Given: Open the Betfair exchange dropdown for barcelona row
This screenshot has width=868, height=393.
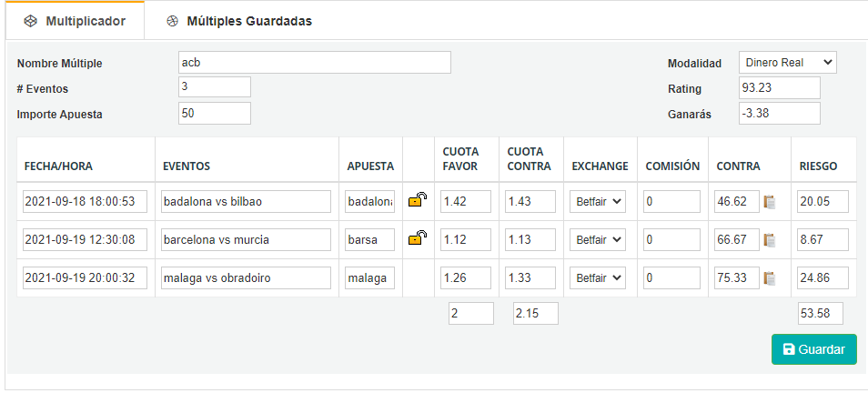Looking at the screenshot, I should point(598,240).
